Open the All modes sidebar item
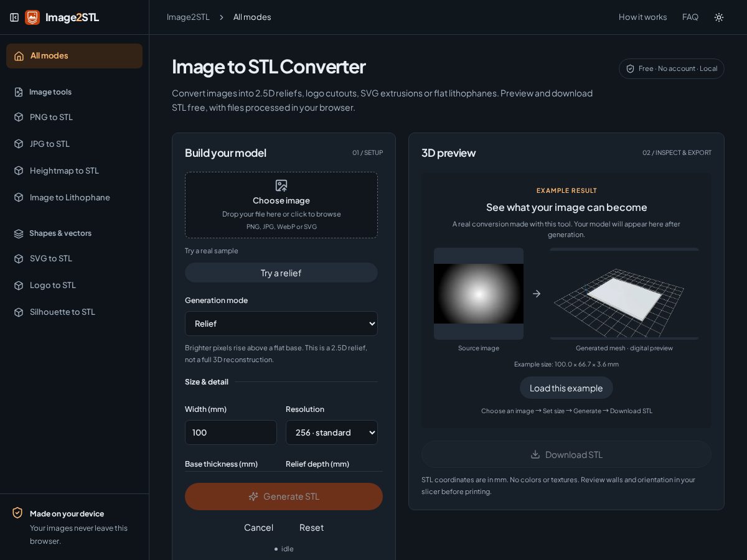This screenshot has width=747, height=560. [x=74, y=56]
